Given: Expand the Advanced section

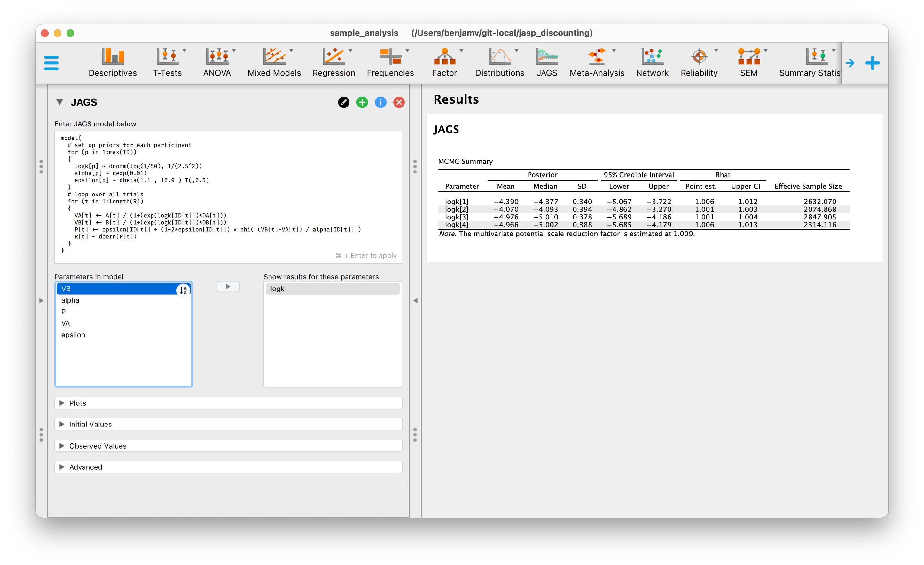Looking at the screenshot, I should point(86,467).
